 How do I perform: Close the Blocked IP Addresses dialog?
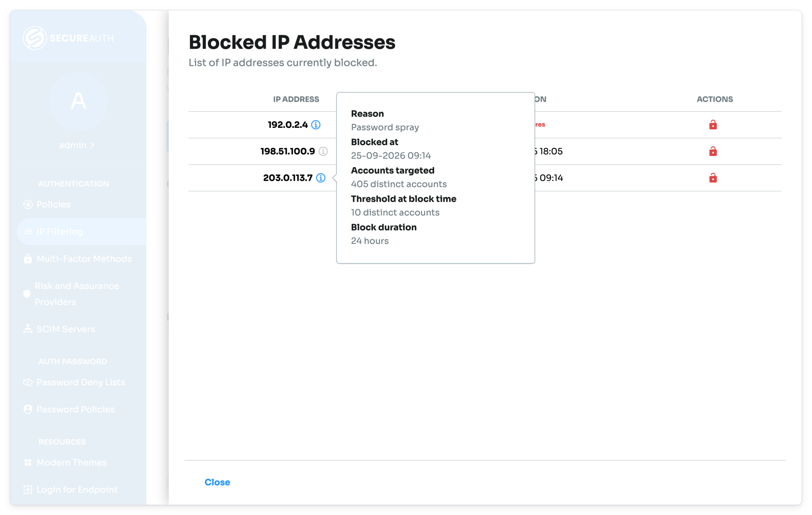click(x=217, y=482)
